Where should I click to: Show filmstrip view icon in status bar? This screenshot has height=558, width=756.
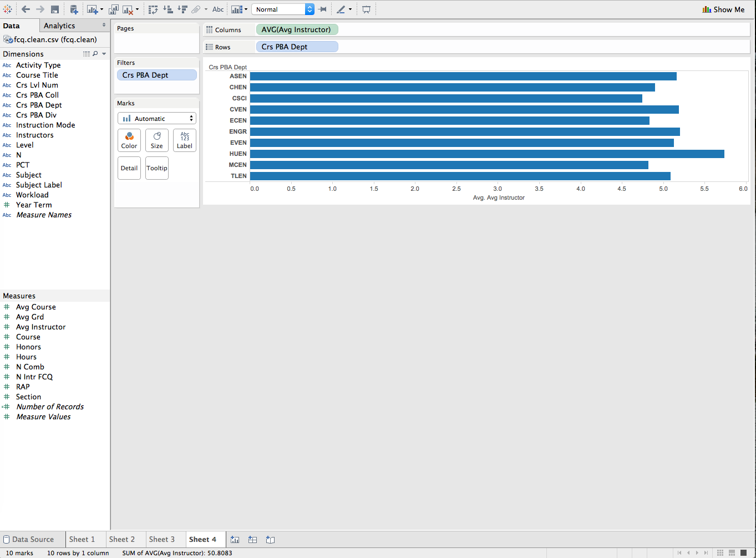pyautogui.click(x=732, y=552)
